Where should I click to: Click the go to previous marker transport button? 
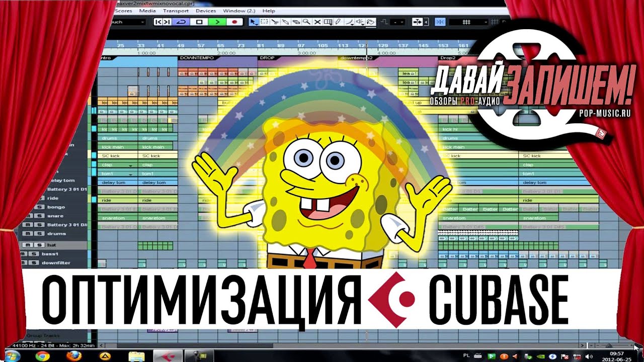click(x=158, y=22)
